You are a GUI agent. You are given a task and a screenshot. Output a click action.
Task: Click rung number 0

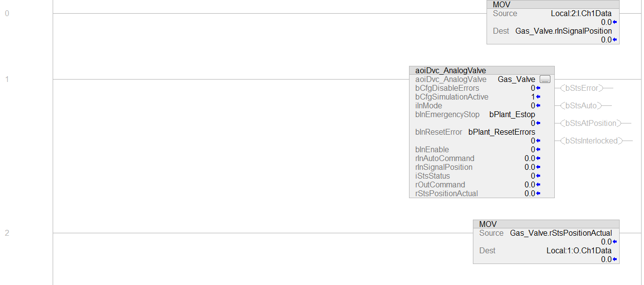click(7, 14)
